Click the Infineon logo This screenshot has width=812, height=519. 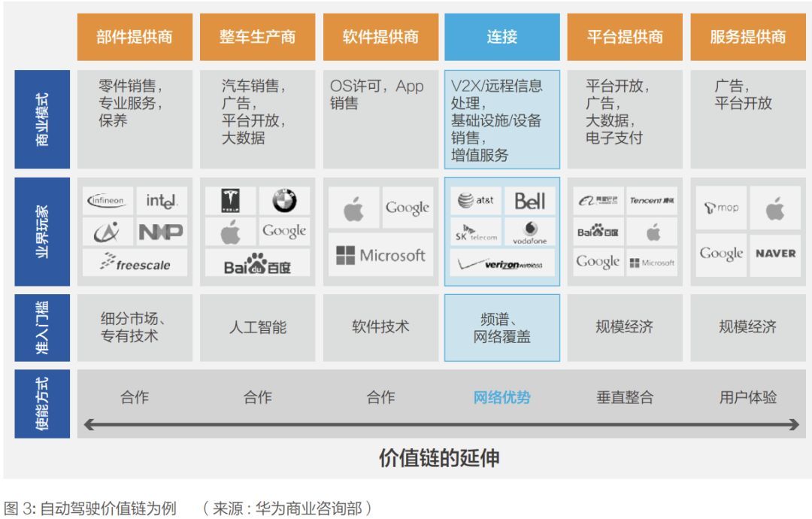click(108, 200)
